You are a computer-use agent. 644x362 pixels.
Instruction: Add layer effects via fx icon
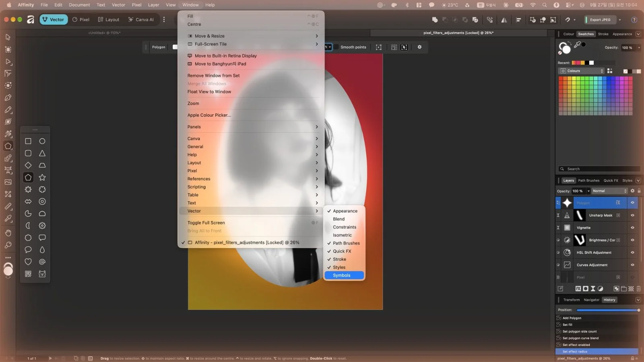578,289
